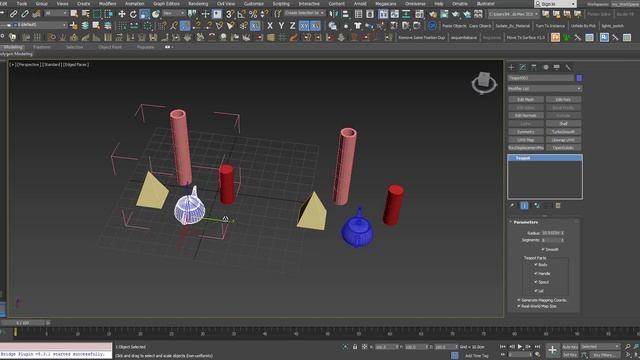Uncheck the Spout teapot part
This screenshot has width=640, height=360.
coord(536,282)
